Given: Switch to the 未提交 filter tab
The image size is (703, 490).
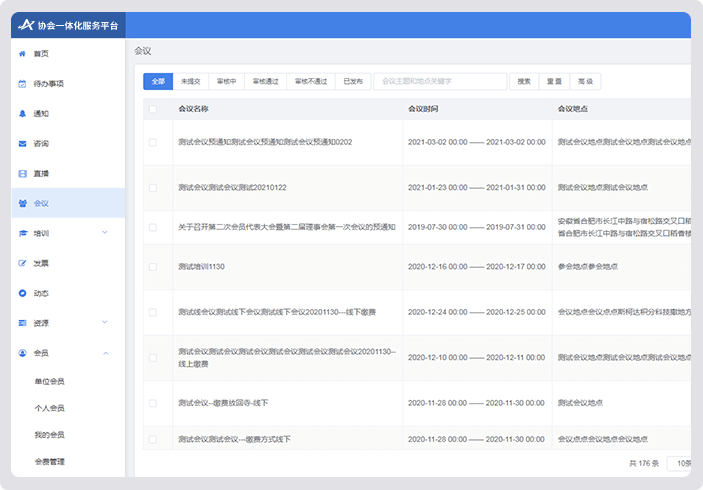Looking at the screenshot, I should point(190,81).
